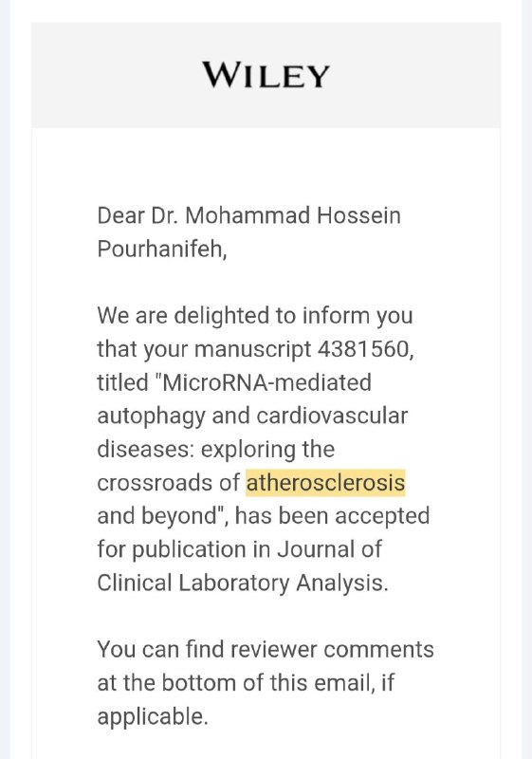Click the journal name Clinical Laboratory Analysis

241,583
